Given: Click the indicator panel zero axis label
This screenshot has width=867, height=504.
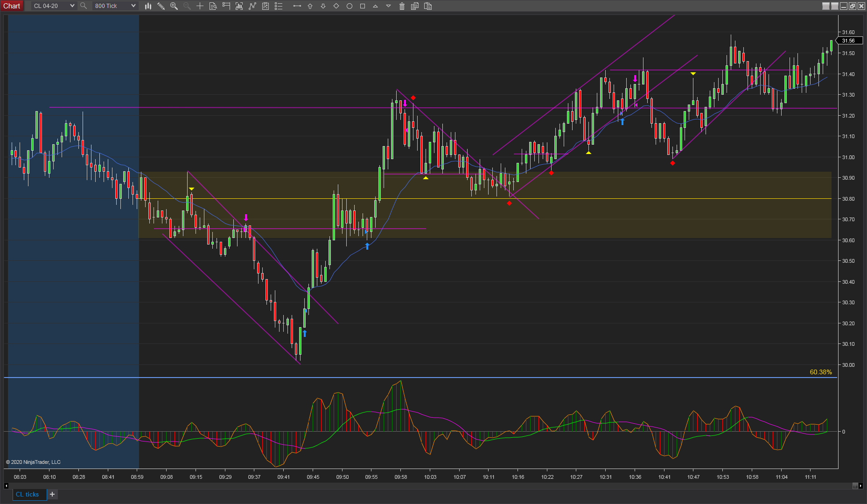Looking at the screenshot, I should click(843, 432).
